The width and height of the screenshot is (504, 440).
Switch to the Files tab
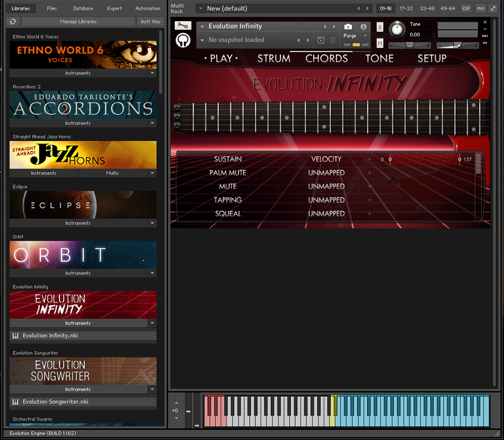point(52,8)
